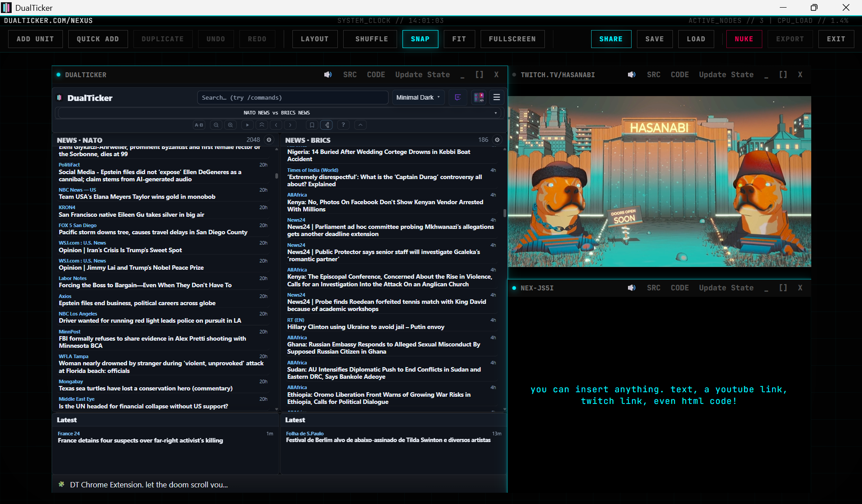Open the hamburger menu next to the theme selector
Screen dimensions: 862x504
496,97
